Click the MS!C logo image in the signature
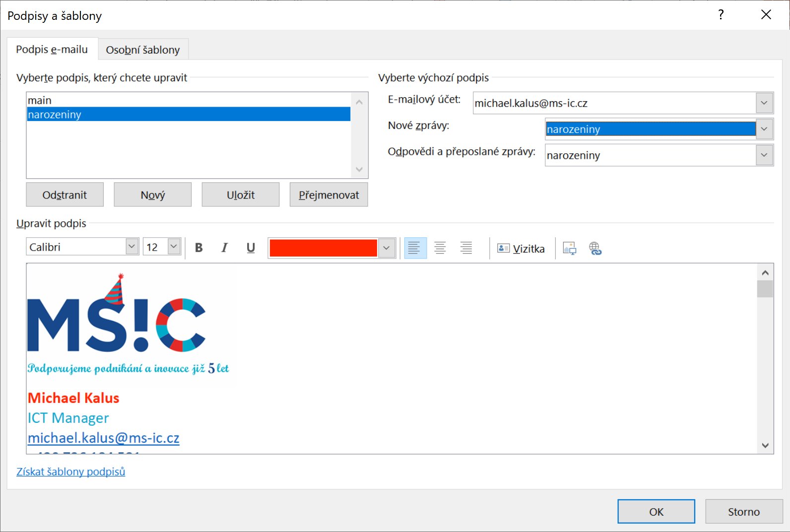This screenshot has height=532, width=790. 129,325
